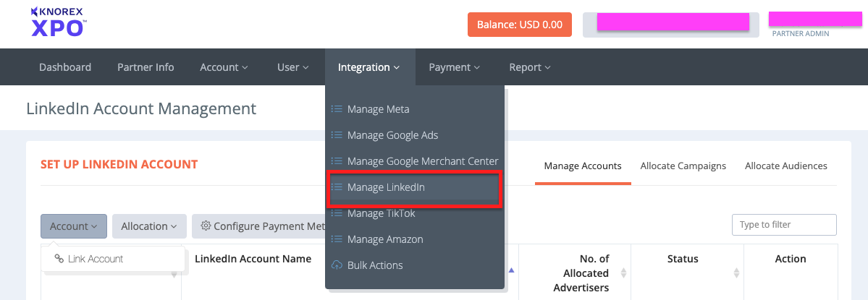Viewport: 868px width, 300px height.
Task: Open the Allocation dropdown
Action: [x=149, y=226]
